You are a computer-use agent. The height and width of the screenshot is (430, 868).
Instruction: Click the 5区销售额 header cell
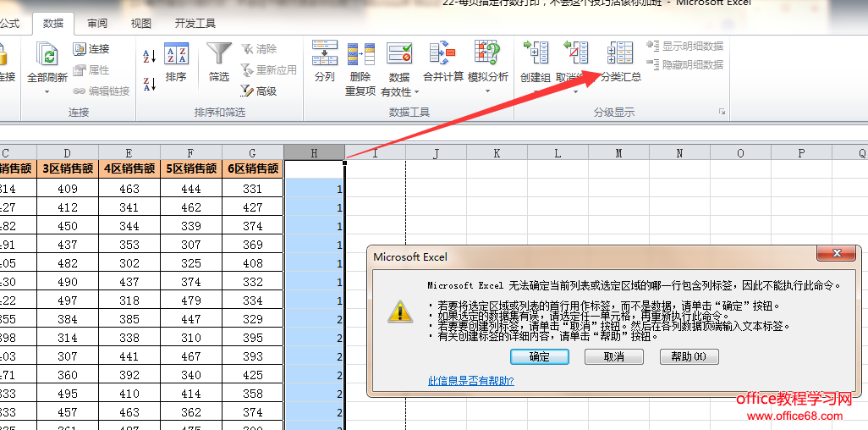click(191, 169)
